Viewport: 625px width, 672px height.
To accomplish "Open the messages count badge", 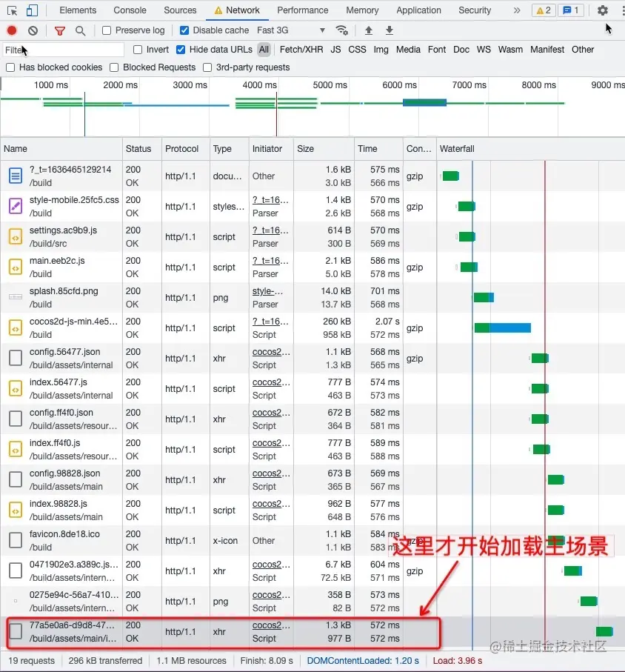I will (571, 10).
